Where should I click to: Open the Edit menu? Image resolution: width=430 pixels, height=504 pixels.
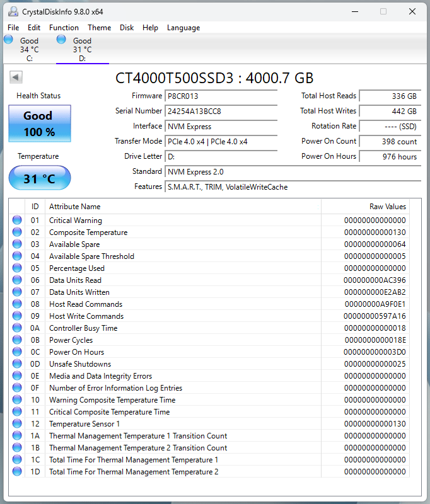coord(34,28)
